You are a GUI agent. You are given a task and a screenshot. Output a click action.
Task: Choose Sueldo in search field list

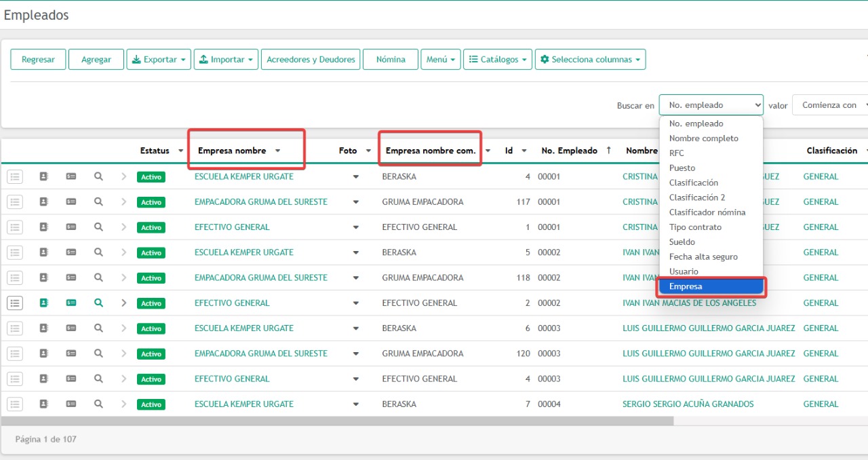point(711,242)
